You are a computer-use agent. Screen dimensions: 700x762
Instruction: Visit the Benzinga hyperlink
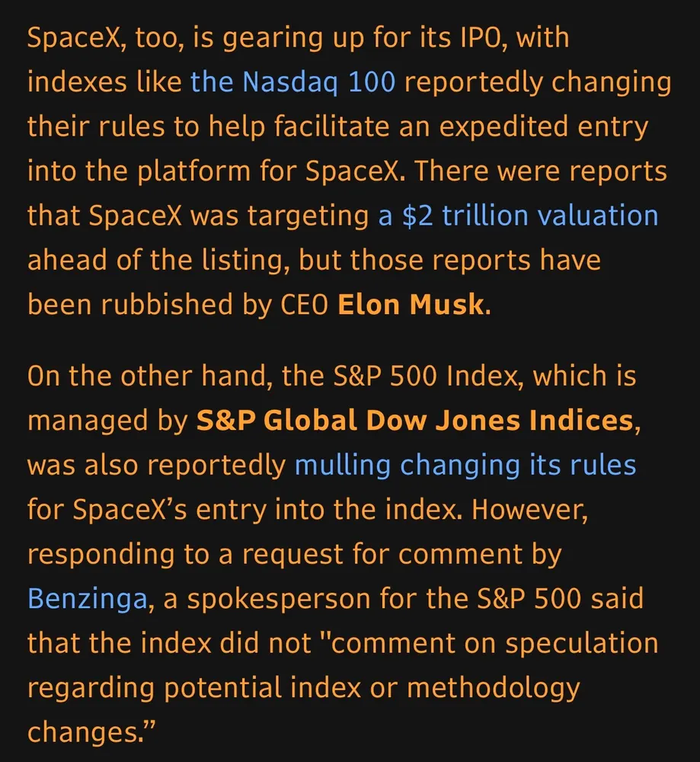(x=86, y=599)
